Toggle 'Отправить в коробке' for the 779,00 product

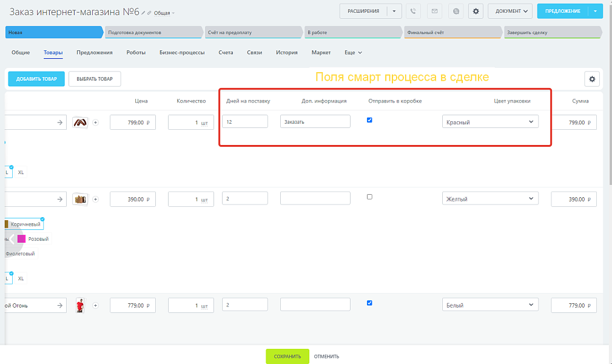[370, 303]
